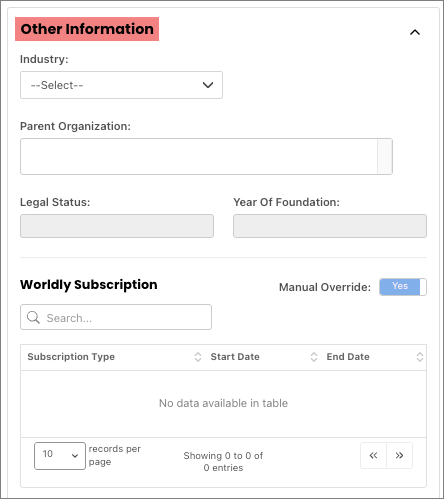Screen dimensions: 444x499
Task: Sort by End Date column arrows
Action: [x=420, y=357]
